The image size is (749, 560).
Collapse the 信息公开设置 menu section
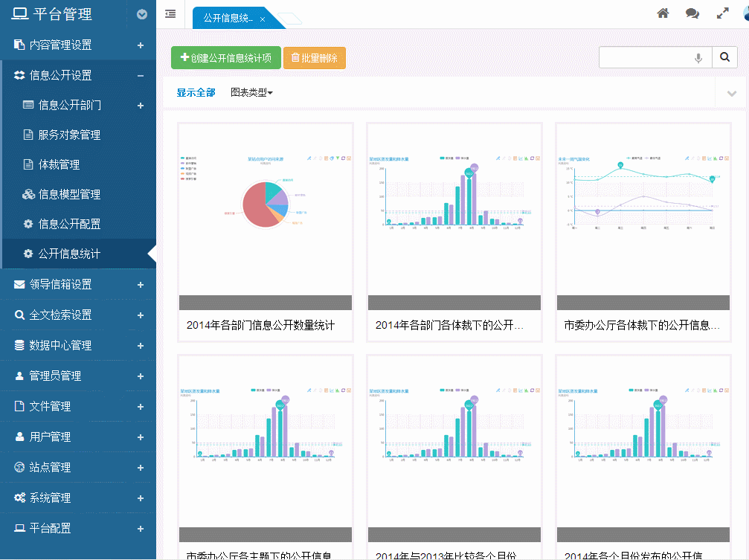[141, 75]
